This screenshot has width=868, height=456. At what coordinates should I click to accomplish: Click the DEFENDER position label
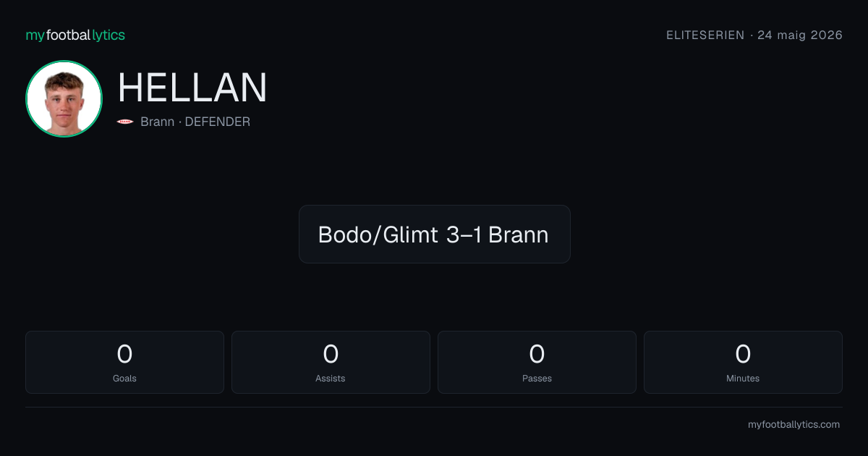click(x=218, y=122)
